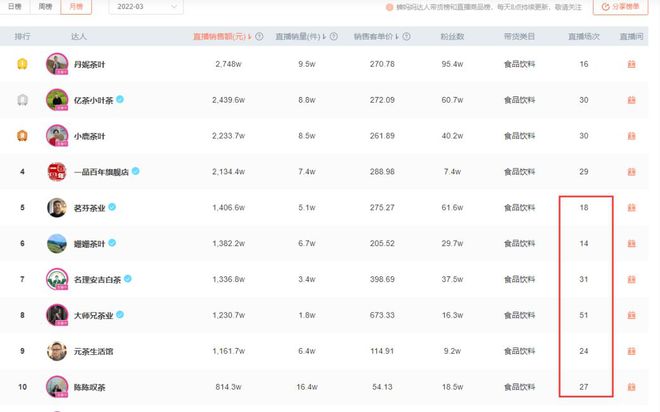Click the 2,748w sales value
The width and height of the screenshot is (660, 412).
[x=229, y=64]
